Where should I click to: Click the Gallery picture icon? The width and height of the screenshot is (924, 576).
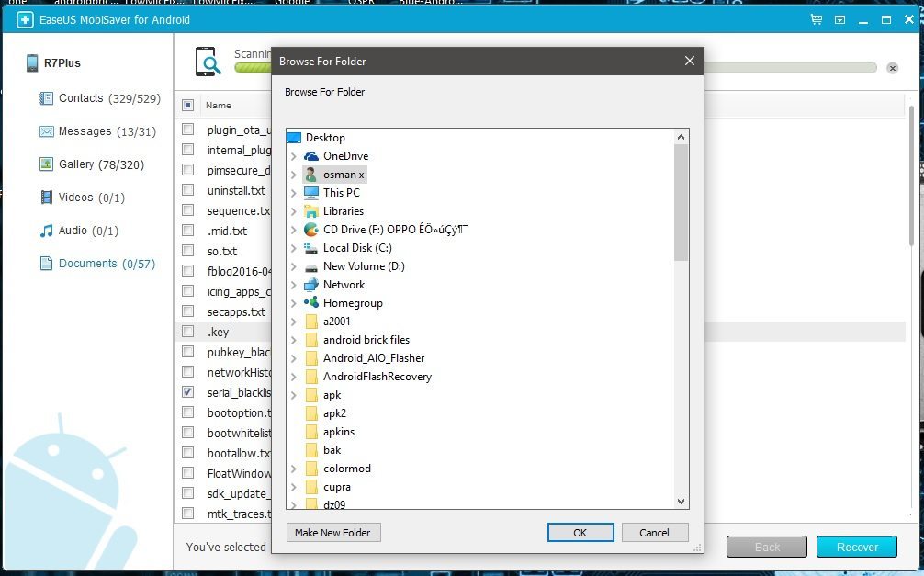pos(46,164)
